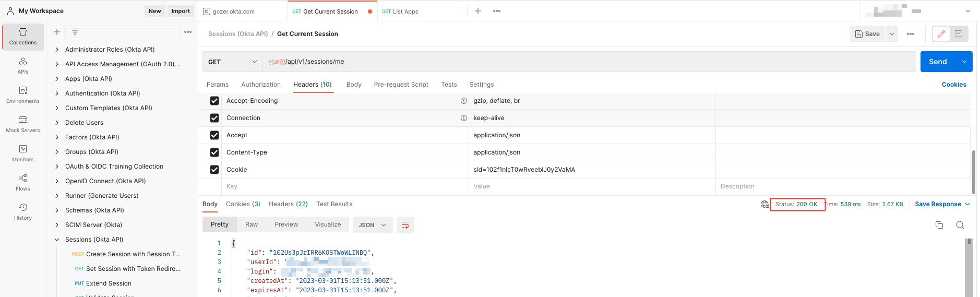Switch to the request Body tab
The image size is (980, 297).
pyautogui.click(x=354, y=85)
